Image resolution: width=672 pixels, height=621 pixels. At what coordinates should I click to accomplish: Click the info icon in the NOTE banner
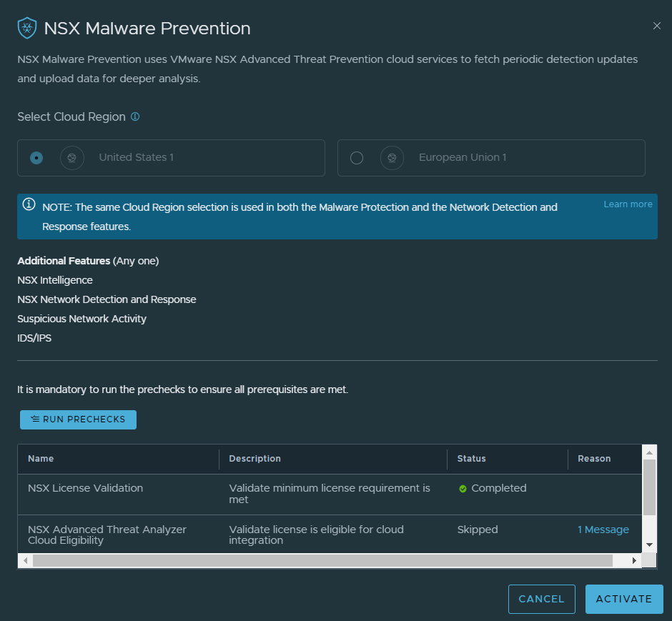click(29, 204)
